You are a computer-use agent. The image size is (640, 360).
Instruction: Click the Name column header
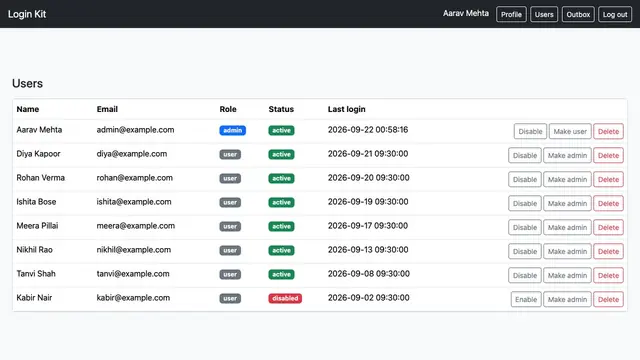(x=27, y=109)
